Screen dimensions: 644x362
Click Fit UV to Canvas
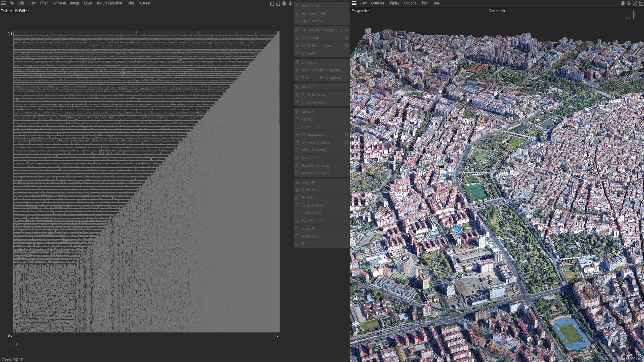pos(322,95)
